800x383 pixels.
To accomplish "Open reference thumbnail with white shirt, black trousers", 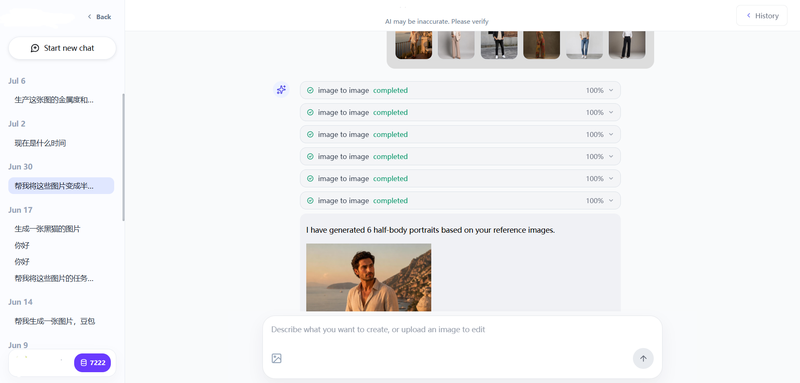I will click(627, 45).
